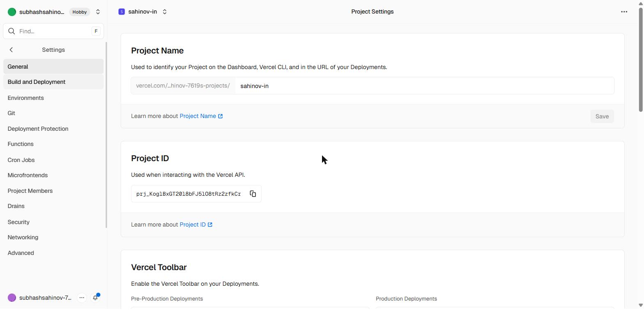
Task: Click the Hobby plan badge
Action: (80, 12)
